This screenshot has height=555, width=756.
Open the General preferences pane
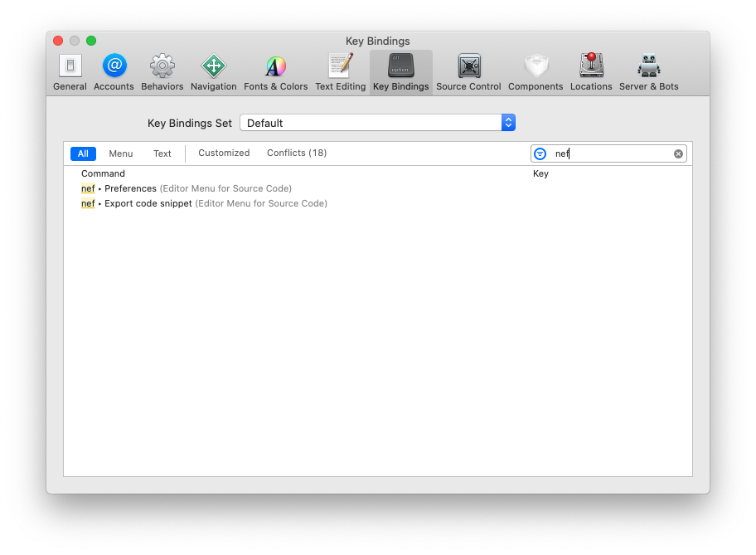point(70,72)
